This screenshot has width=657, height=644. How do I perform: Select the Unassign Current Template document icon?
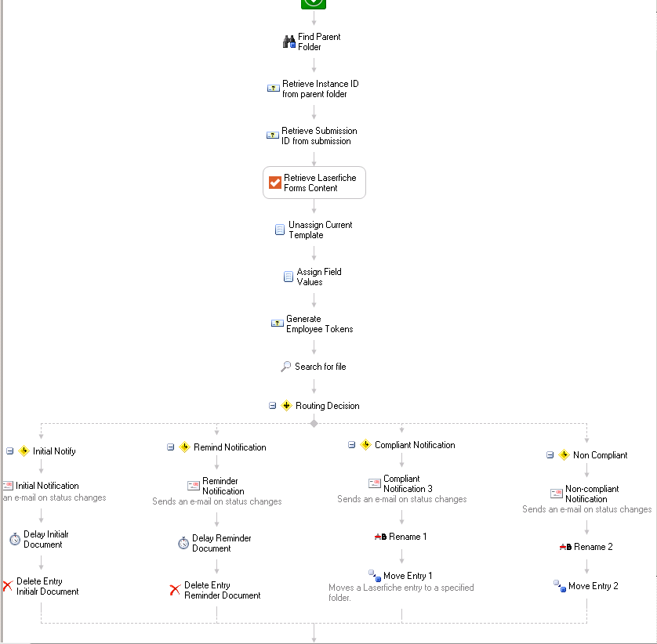pyautogui.click(x=280, y=230)
